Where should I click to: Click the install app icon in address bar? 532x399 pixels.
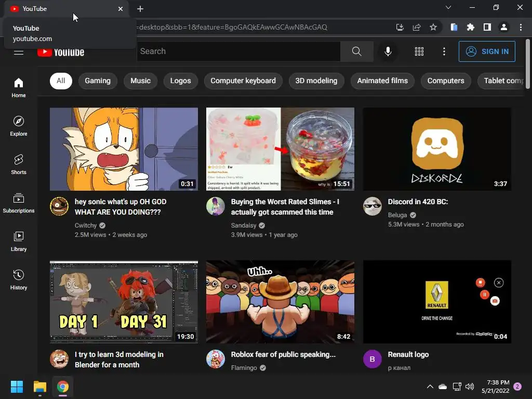pyautogui.click(x=400, y=27)
